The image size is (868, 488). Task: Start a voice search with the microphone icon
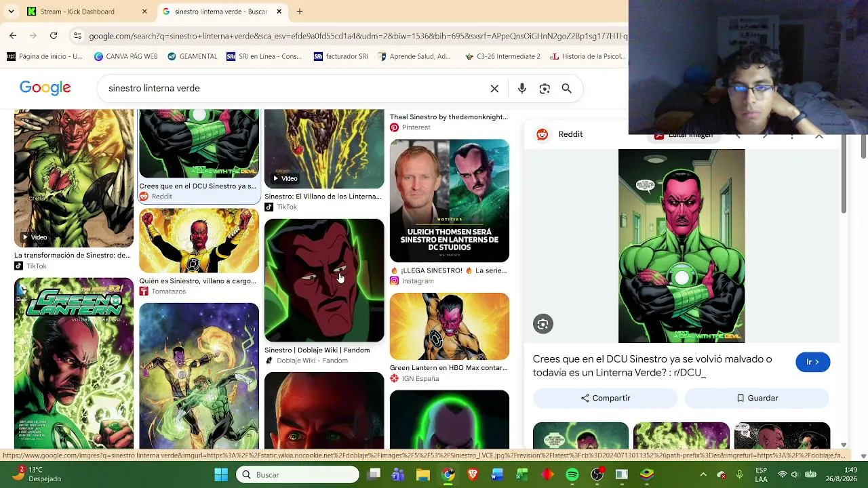tap(521, 88)
